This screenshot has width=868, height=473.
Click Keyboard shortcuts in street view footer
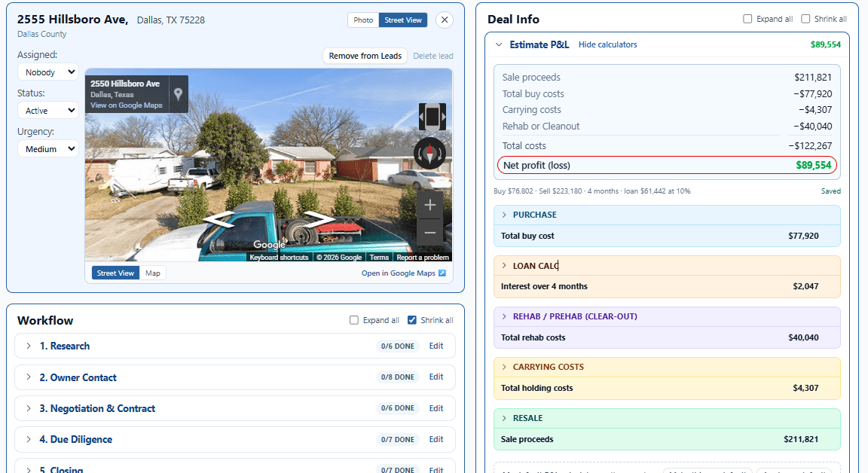click(279, 258)
